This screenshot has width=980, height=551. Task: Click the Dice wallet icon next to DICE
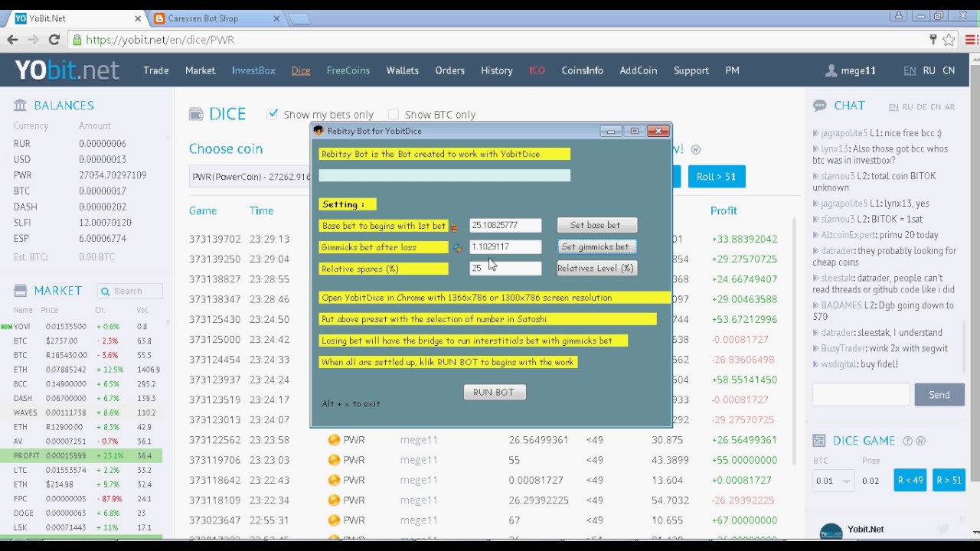pos(196,114)
